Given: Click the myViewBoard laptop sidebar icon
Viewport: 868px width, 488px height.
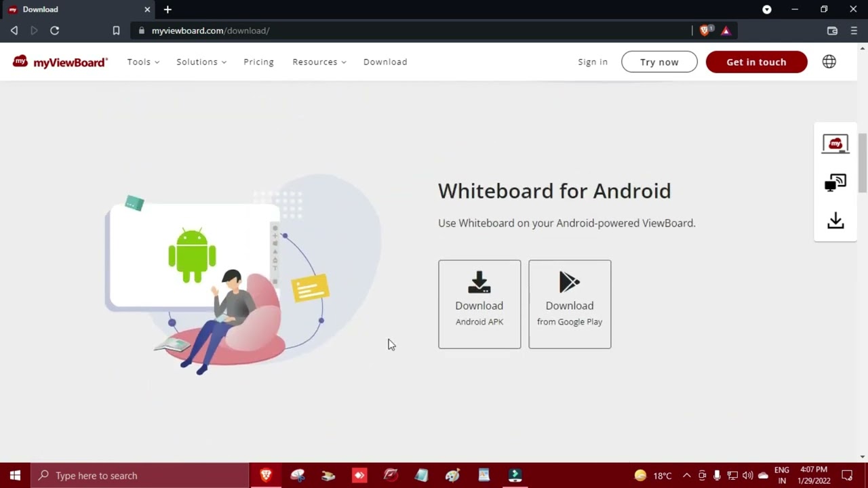Looking at the screenshot, I should 835,144.
